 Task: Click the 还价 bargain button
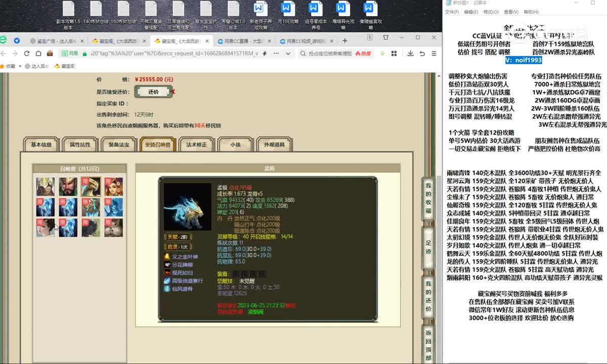[154, 92]
